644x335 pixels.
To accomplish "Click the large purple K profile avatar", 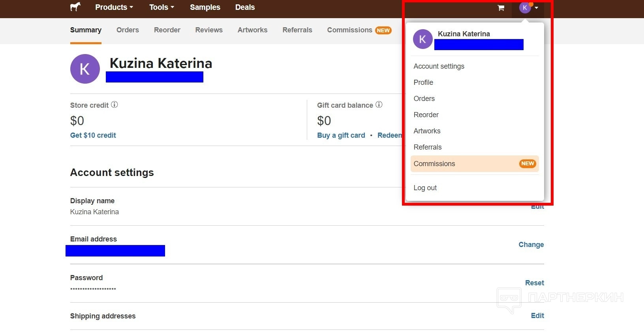I will tap(85, 69).
